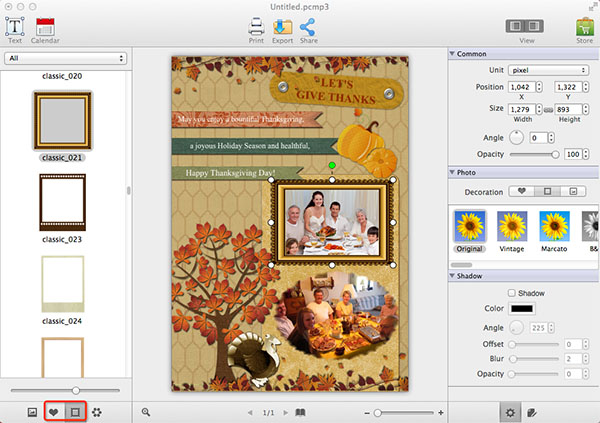Image resolution: width=600 pixels, height=423 pixels.
Task: Select the Text tool
Action: point(14,28)
